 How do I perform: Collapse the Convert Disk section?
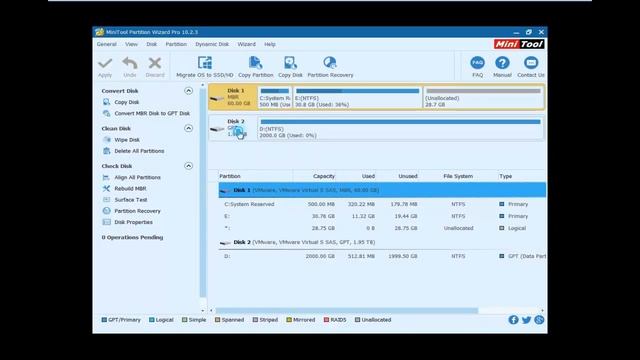click(188, 91)
